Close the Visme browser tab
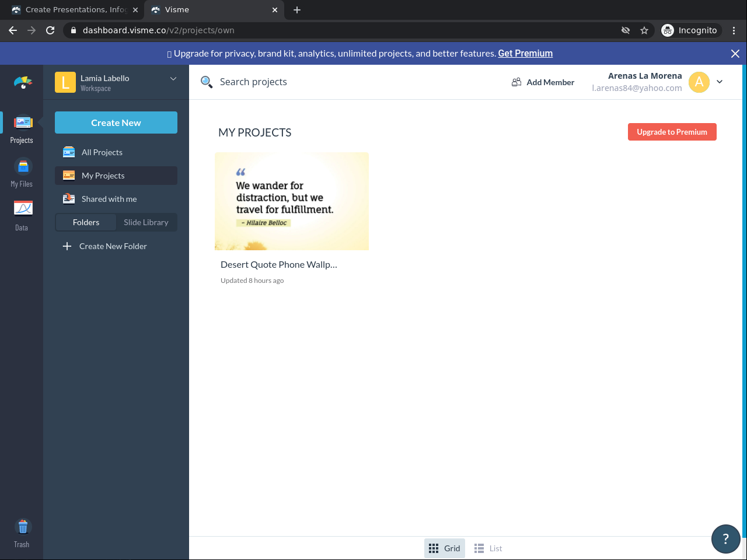Screen dimensions: 747x560 [275, 10]
